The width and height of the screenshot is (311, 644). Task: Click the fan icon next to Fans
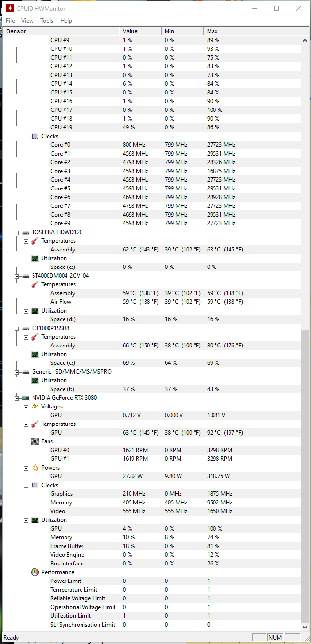[35, 441]
